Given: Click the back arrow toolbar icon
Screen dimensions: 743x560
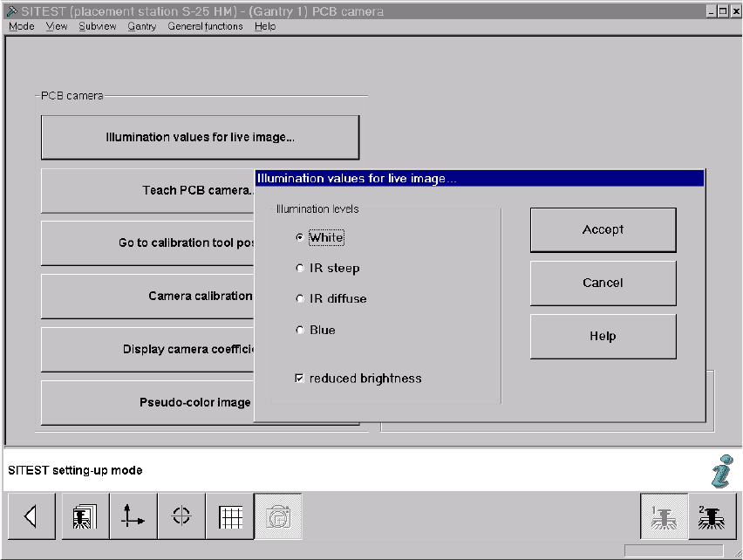Looking at the screenshot, I should point(31,516).
